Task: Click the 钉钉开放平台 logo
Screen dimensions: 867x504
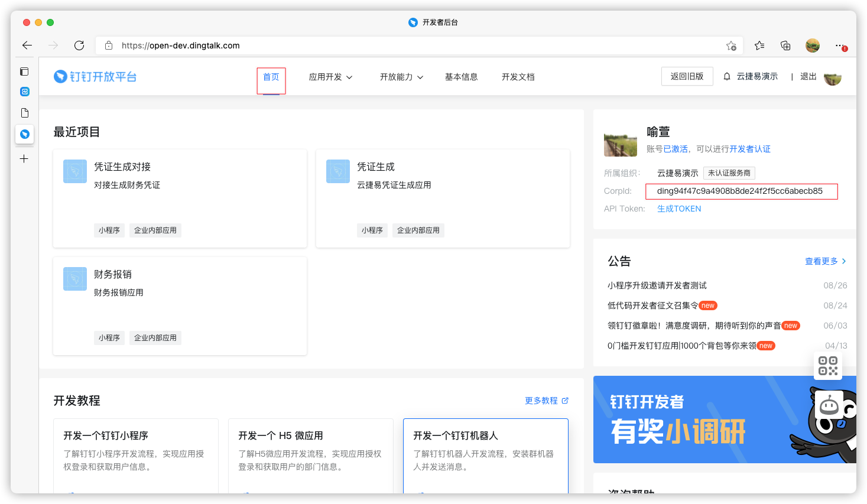Action: point(95,77)
